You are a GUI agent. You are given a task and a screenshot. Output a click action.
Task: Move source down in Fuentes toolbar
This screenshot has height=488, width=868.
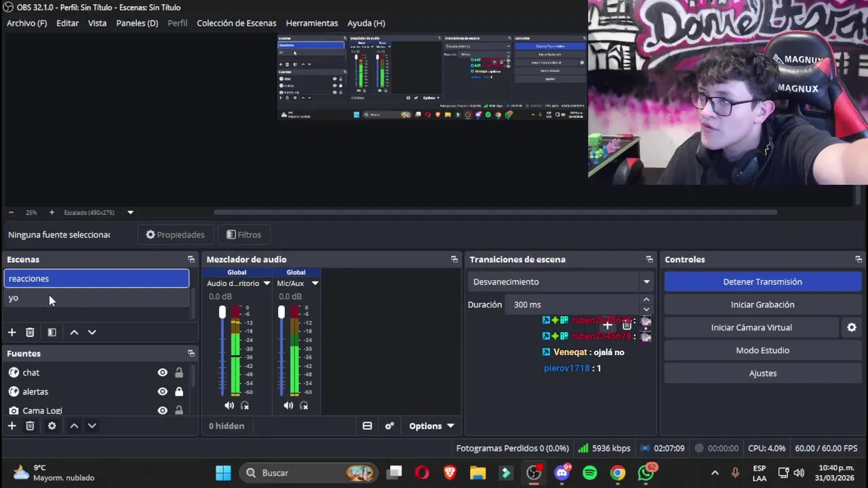pyautogui.click(x=92, y=426)
